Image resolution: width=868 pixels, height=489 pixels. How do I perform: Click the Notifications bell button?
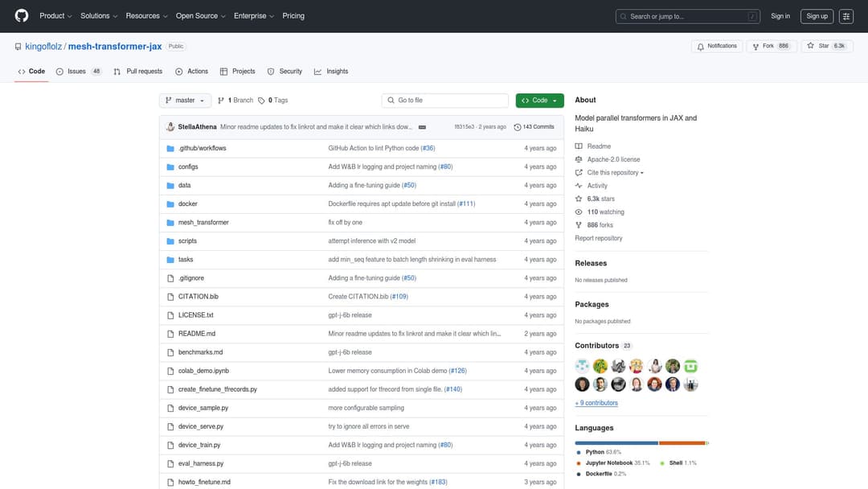(716, 47)
